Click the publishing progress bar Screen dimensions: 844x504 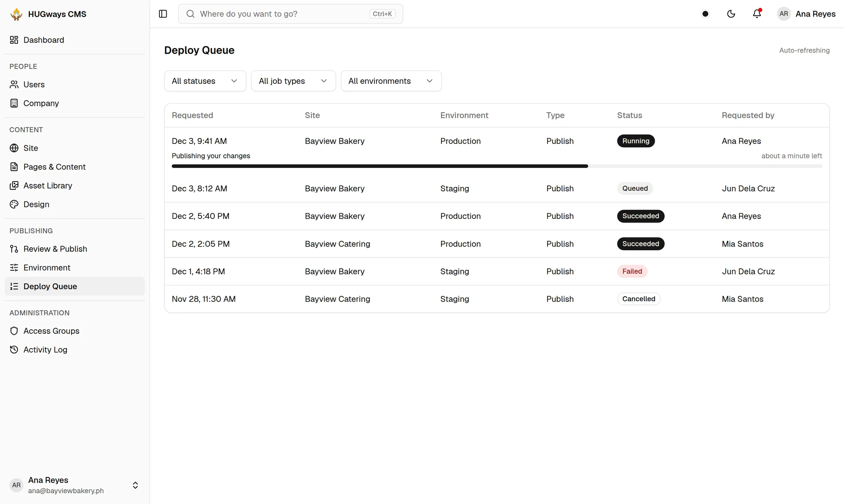tap(497, 166)
